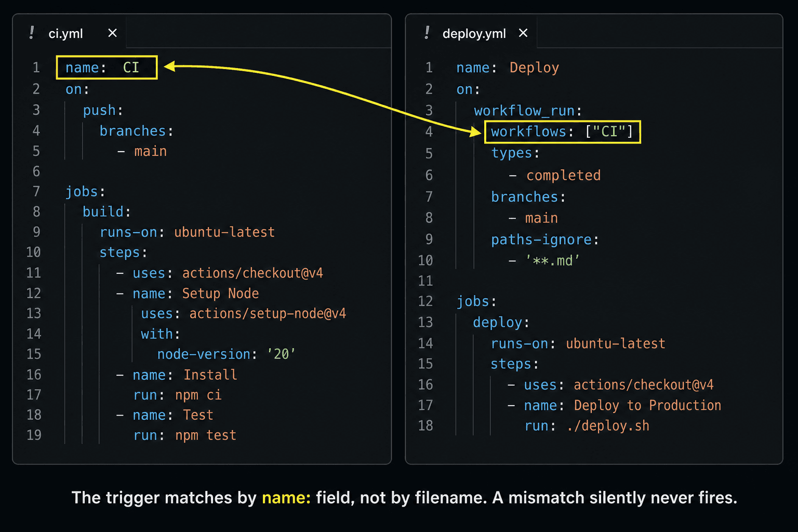Click 'runs-on: ubuntu-latest' in deploy.yml
The height and width of the screenshot is (532, 798).
[578, 343]
